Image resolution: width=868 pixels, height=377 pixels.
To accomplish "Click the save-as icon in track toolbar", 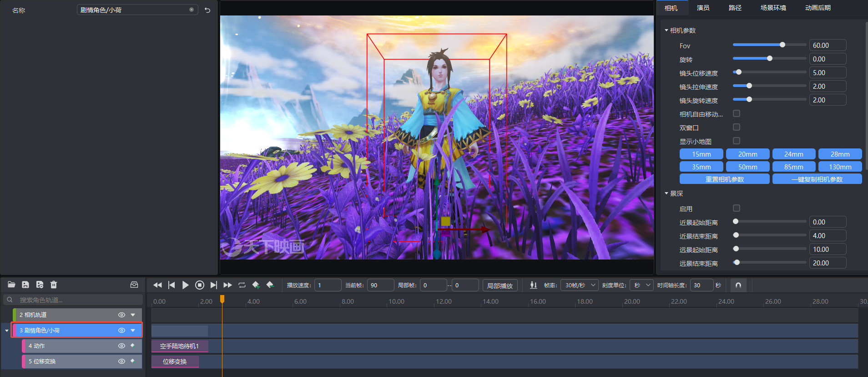I will (40, 285).
